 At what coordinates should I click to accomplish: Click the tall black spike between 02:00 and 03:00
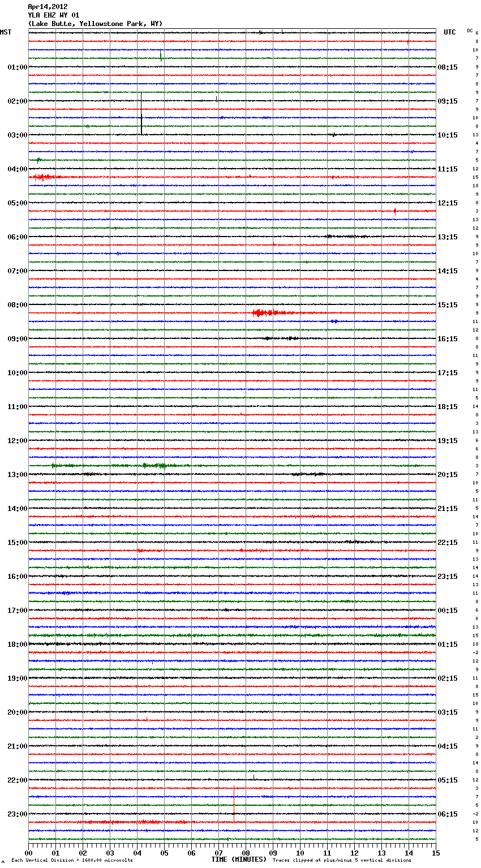[141, 114]
